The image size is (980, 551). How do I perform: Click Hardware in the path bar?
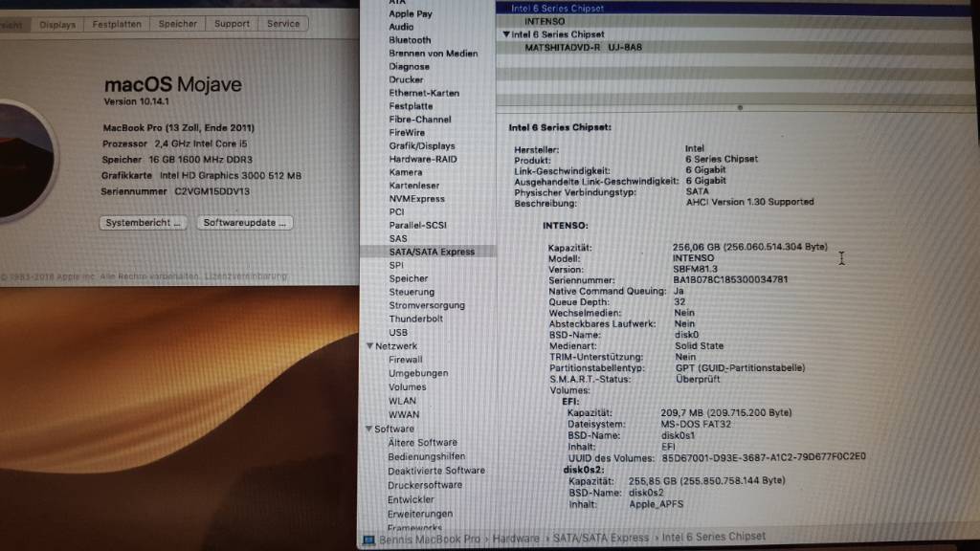[516, 539]
